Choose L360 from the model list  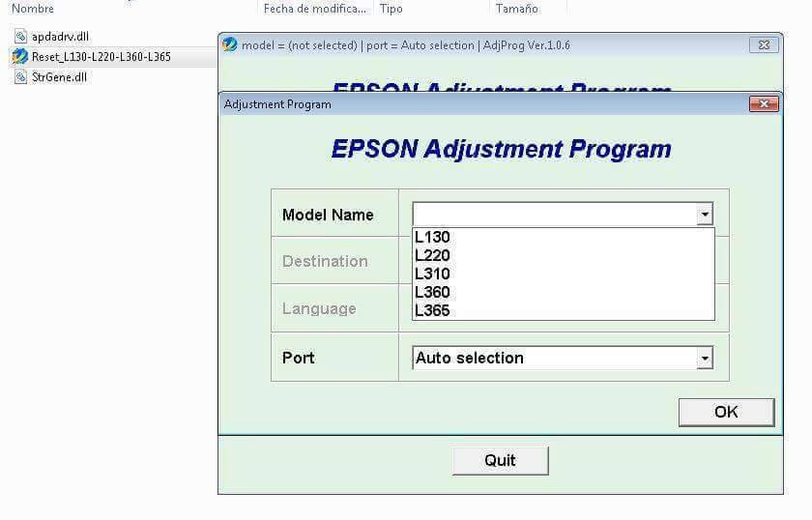(x=564, y=292)
